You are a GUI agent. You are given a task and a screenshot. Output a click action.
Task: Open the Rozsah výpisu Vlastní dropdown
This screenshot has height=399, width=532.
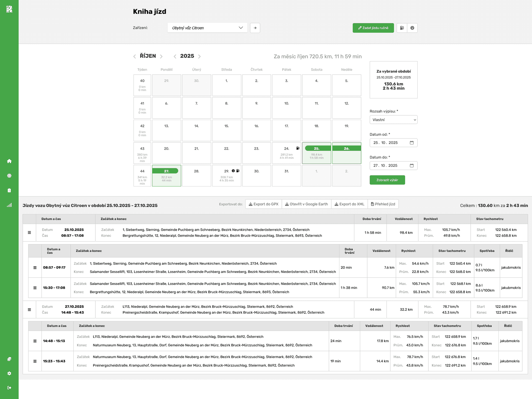tap(393, 120)
